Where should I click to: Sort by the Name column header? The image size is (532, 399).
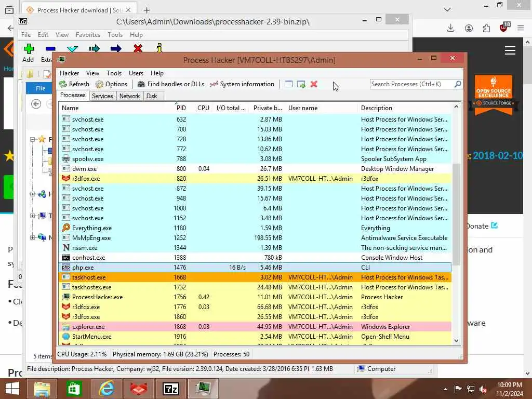coord(116,108)
